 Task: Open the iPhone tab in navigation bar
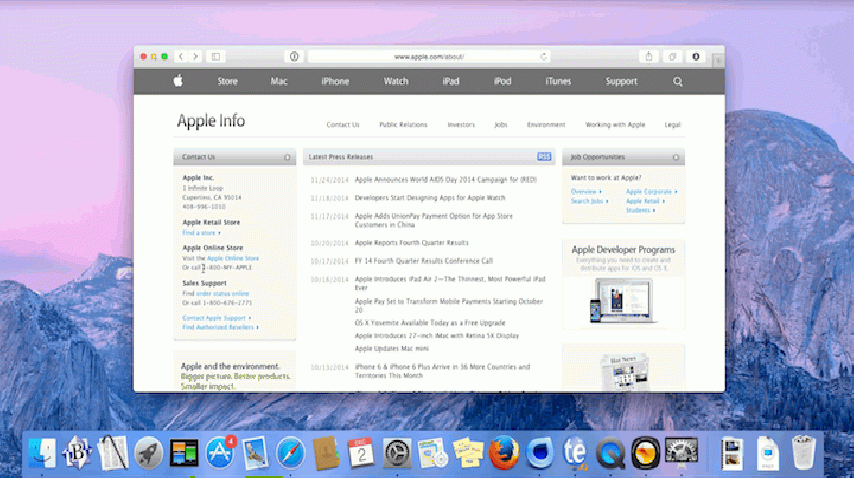point(335,81)
